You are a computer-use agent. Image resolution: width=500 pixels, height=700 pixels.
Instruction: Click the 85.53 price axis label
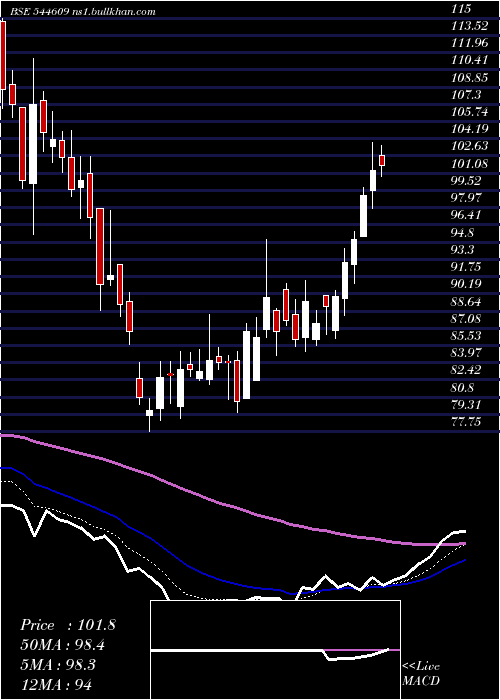tap(467, 336)
